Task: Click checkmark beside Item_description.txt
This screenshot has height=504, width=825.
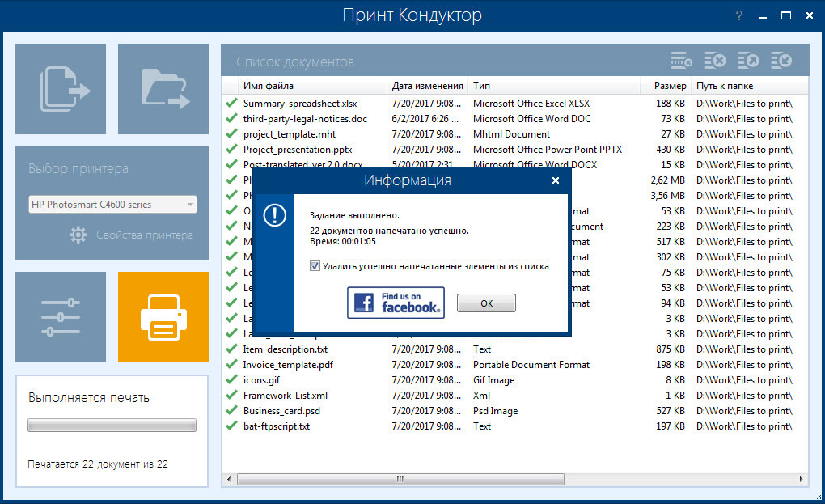Action: [x=231, y=349]
